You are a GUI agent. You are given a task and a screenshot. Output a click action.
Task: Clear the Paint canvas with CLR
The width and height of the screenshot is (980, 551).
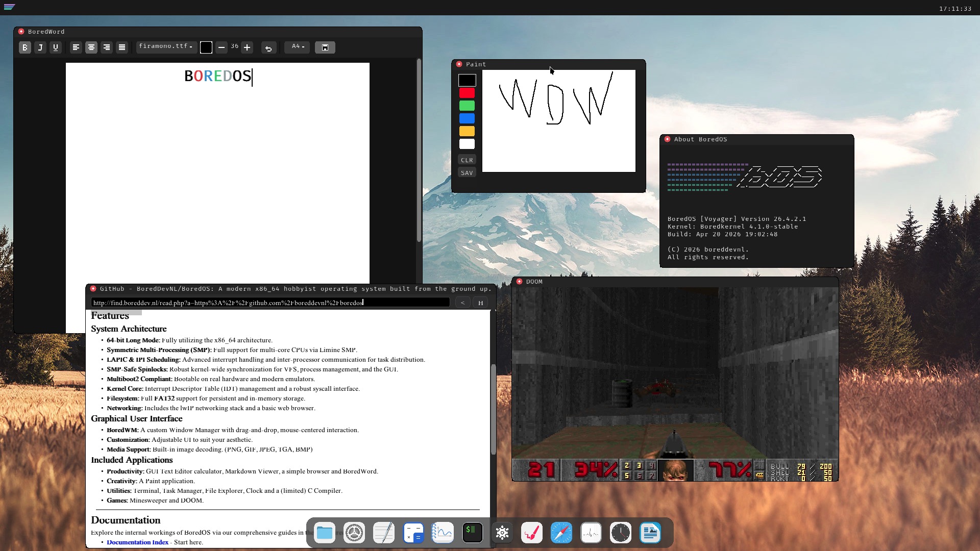point(467,160)
